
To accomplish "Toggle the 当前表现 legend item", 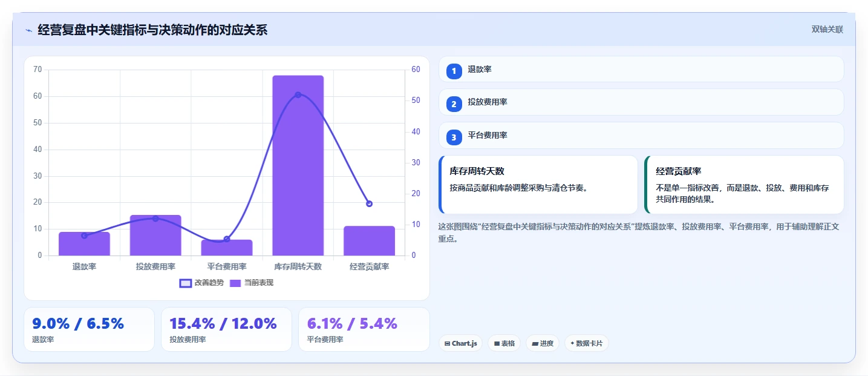I will pos(252,283).
